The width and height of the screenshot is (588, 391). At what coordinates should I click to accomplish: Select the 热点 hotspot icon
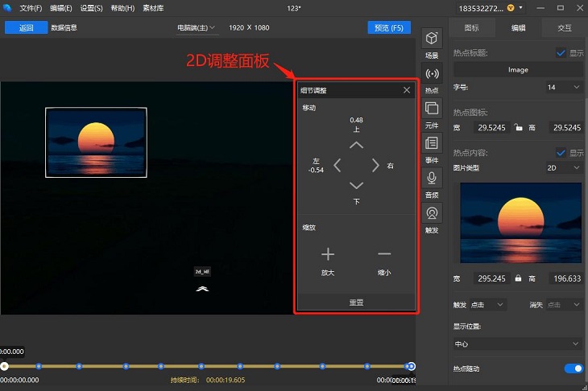pos(433,74)
